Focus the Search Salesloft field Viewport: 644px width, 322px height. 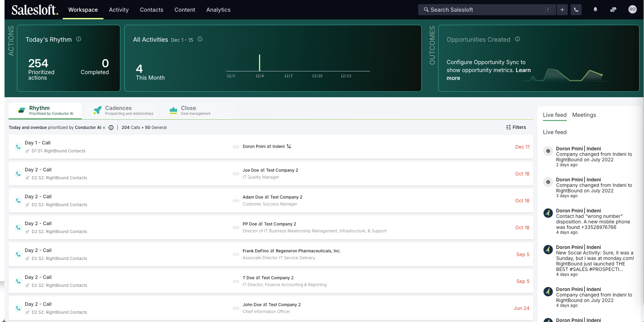tap(487, 10)
